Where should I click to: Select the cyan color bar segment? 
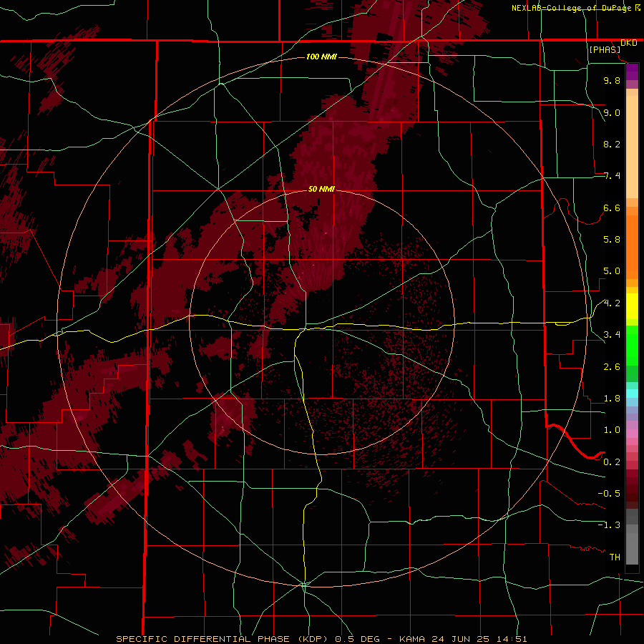coord(632,394)
